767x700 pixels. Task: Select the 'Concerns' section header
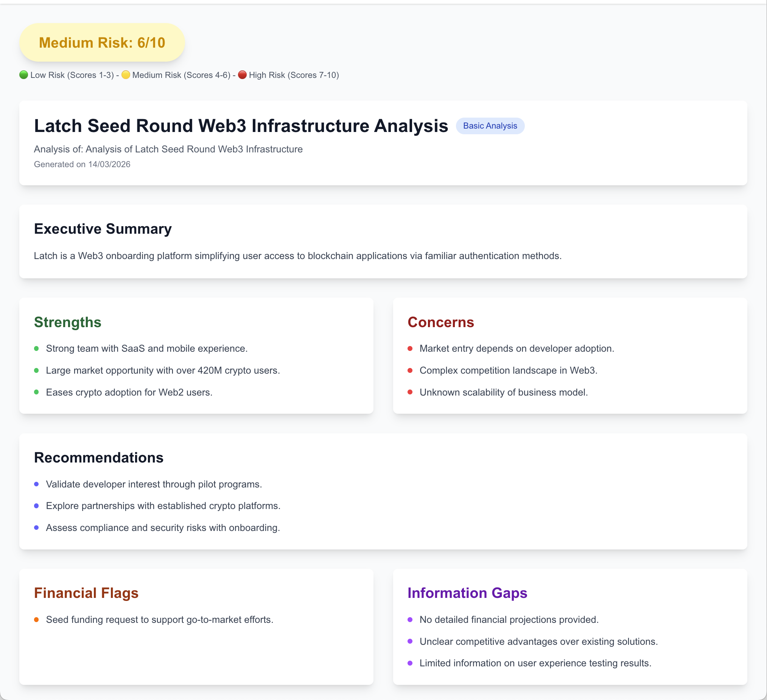tap(441, 322)
